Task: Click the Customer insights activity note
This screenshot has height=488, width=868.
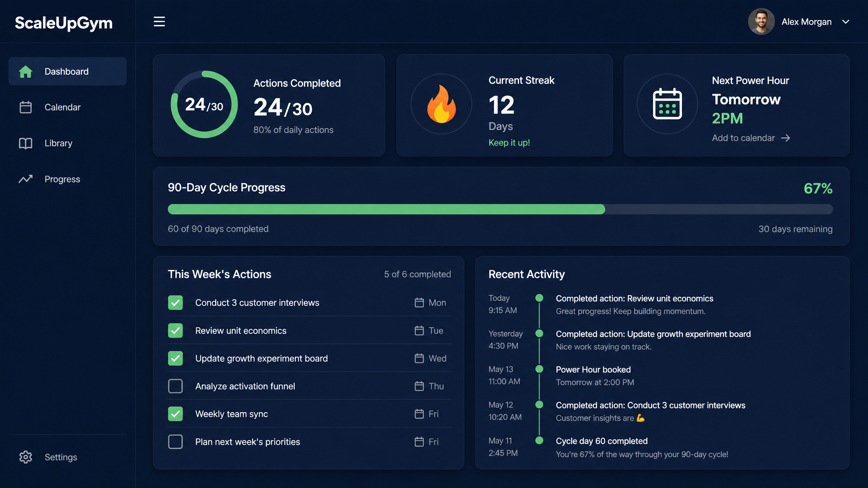Action: pos(601,418)
